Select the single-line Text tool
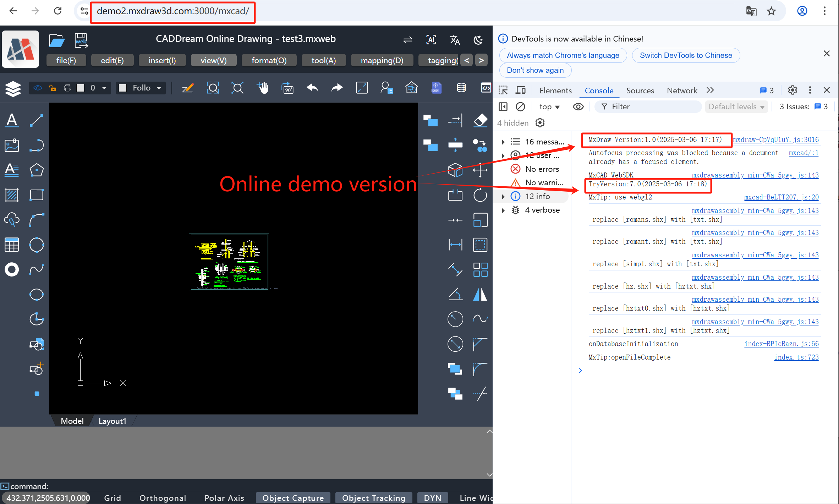The width and height of the screenshot is (839, 504). point(12,120)
